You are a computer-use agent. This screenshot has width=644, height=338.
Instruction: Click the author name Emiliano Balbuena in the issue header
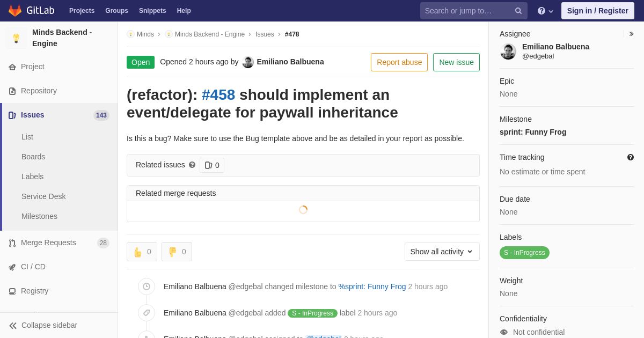(x=290, y=62)
